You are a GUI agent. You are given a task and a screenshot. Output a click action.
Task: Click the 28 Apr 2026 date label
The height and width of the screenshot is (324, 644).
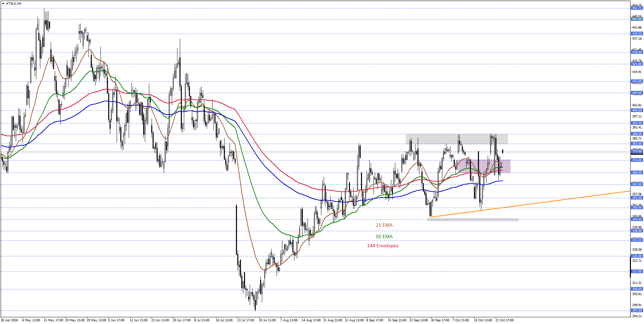[9, 320]
